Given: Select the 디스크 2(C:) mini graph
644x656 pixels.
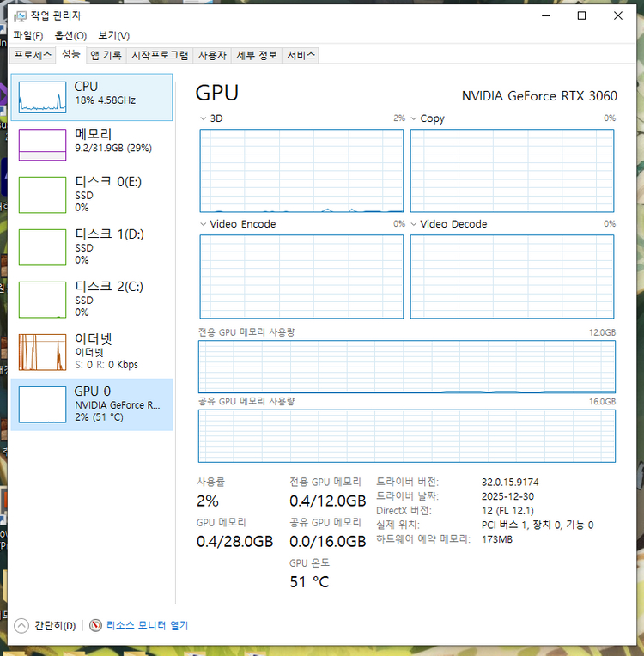Looking at the screenshot, I should [42, 300].
